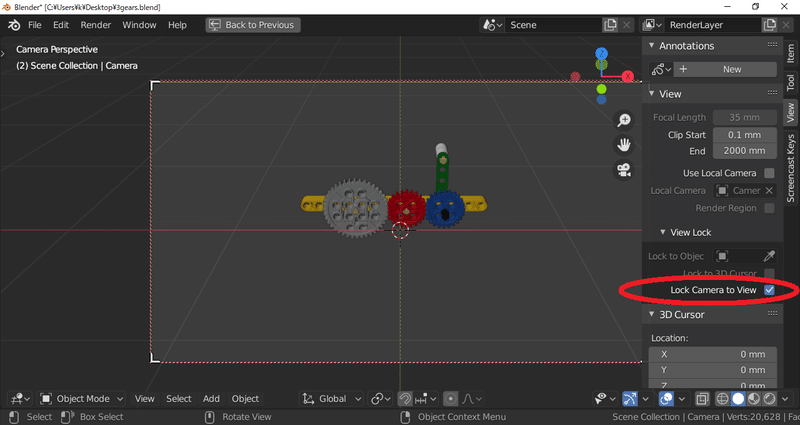The height and width of the screenshot is (425, 800).
Task: Open viewport header View menu
Action: coord(144,399)
